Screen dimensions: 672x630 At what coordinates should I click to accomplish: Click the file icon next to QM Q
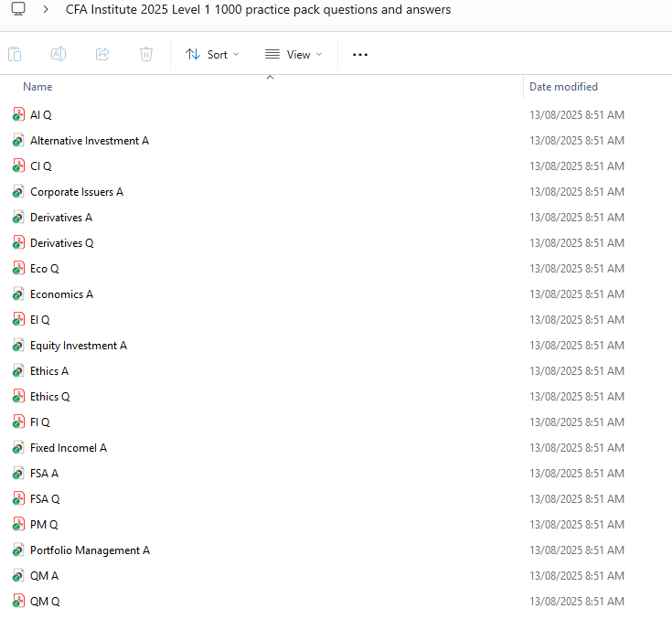coord(18,602)
